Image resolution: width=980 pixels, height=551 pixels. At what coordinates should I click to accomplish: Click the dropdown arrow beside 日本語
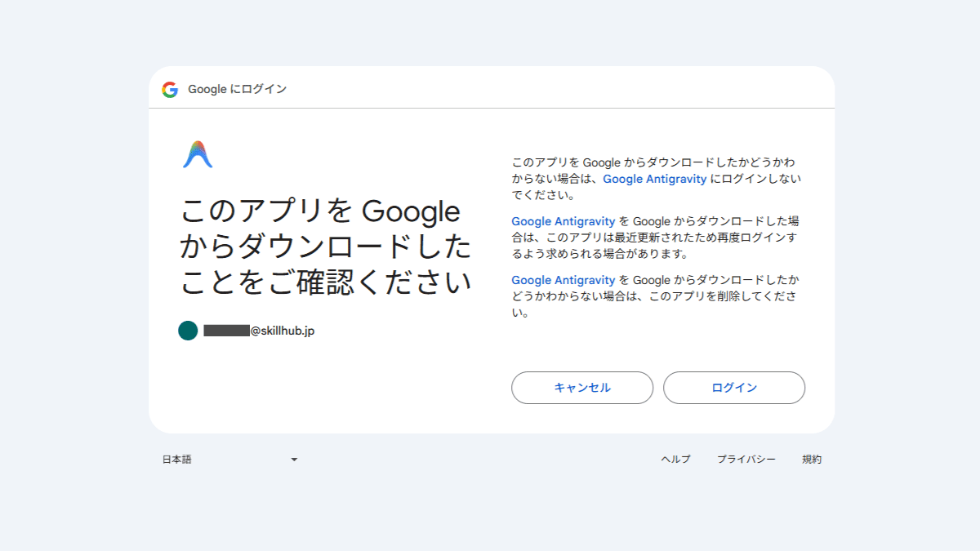[x=294, y=460]
